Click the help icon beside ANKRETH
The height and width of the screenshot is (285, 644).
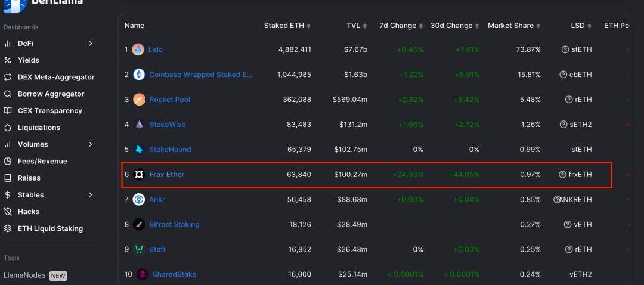[x=557, y=200]
